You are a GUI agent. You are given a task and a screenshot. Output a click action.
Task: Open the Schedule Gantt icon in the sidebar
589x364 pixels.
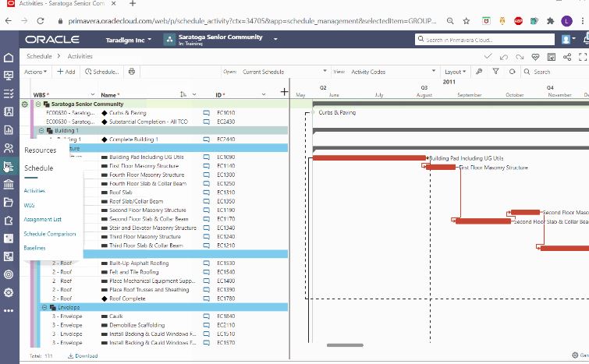9,166
